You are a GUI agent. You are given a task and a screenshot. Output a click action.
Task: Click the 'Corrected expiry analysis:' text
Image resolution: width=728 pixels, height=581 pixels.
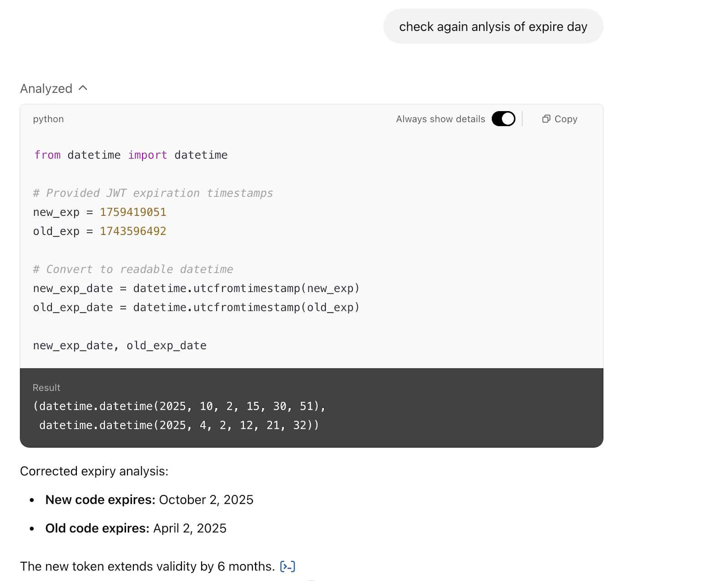(94, 471)
